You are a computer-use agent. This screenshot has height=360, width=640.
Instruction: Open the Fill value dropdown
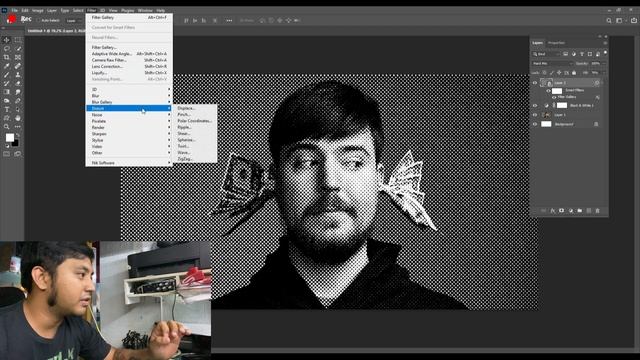(x=604, y=73)
